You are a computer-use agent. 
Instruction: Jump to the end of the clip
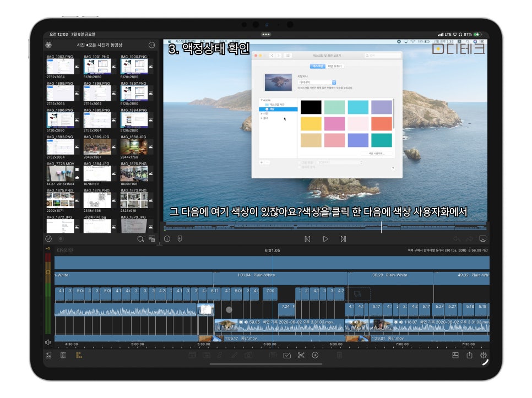click(343, 239)
